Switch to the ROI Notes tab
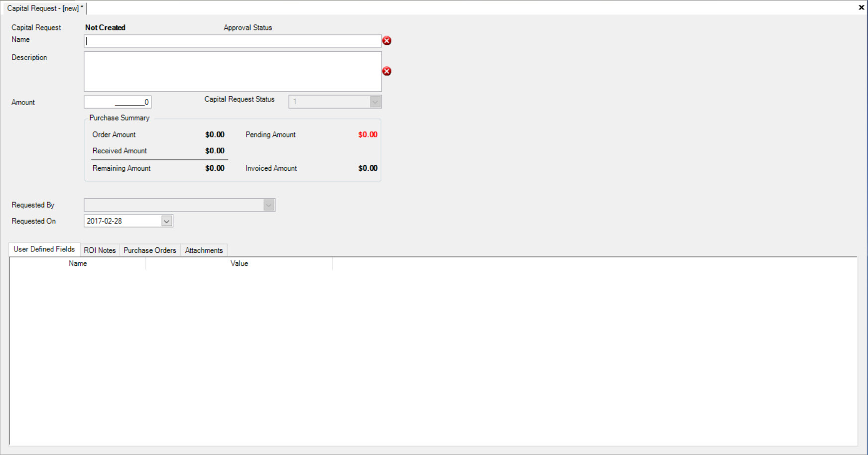The height and width of the screenshot is (455, 868). pyautogui.click(x=100, y=250)
